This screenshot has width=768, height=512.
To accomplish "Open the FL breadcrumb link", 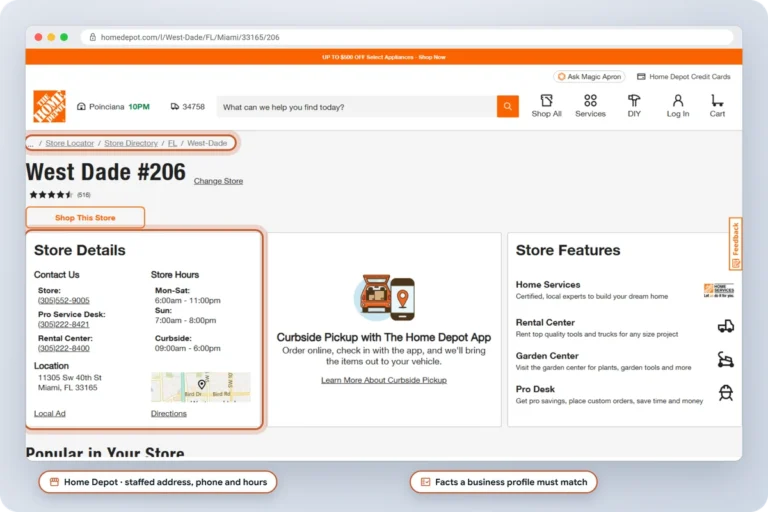I will tap(172, 143).
